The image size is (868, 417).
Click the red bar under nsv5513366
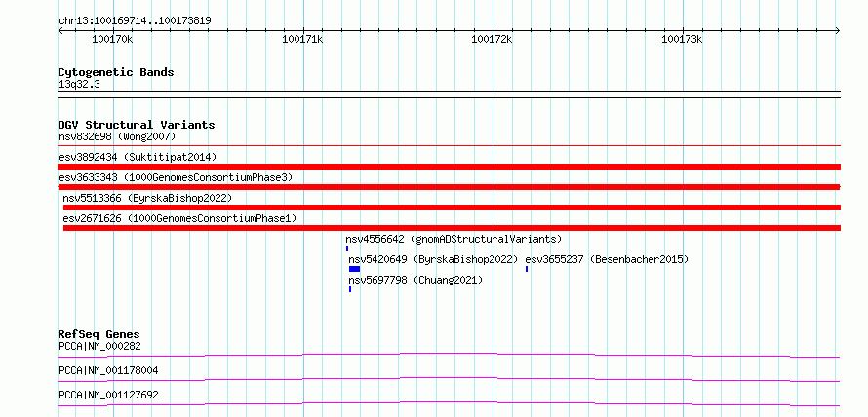point(452,208)
